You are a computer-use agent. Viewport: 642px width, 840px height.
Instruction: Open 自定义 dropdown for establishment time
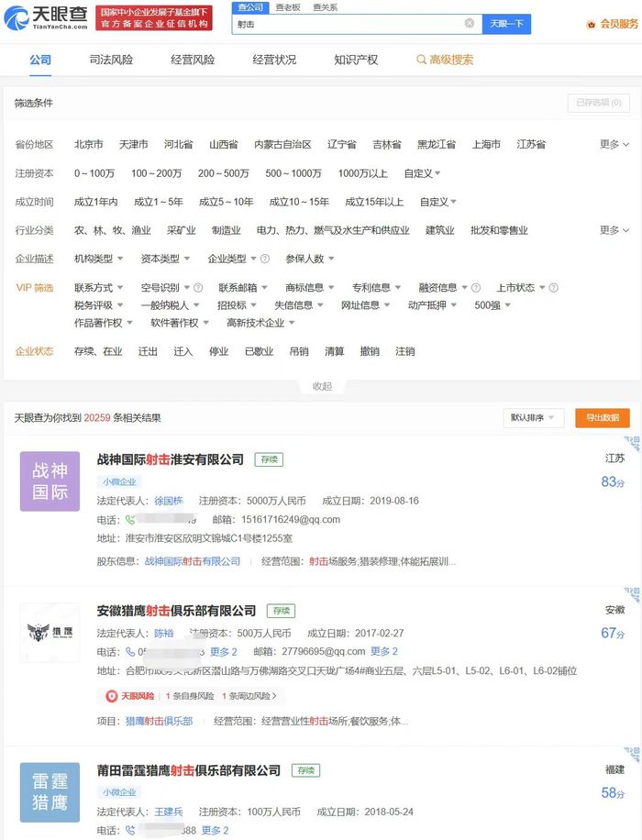tap(437, 202)
